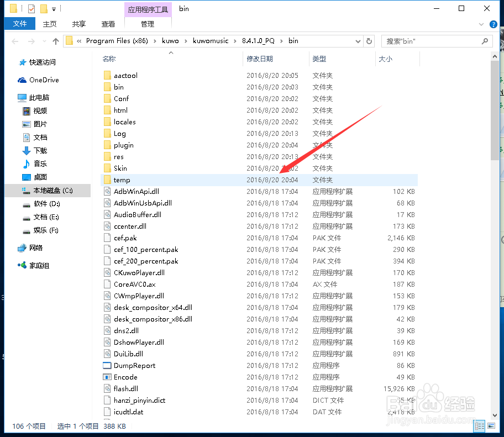This screenshot has height=437, width=504.
Task: Switch to large icons view in status bar
Action: (x=491, y=426)
